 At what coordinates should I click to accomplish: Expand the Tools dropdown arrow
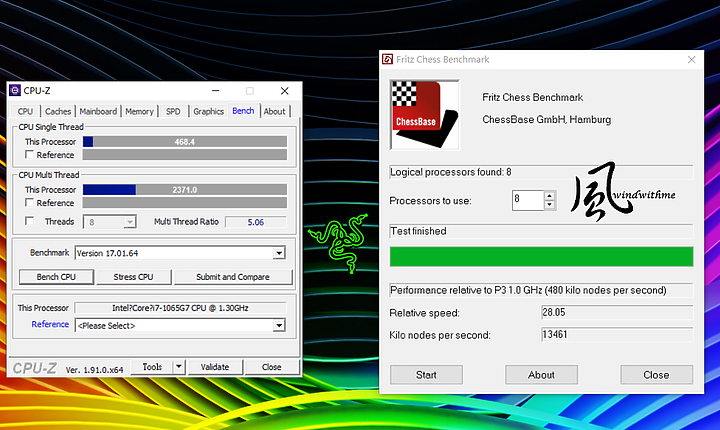(179, 367)
